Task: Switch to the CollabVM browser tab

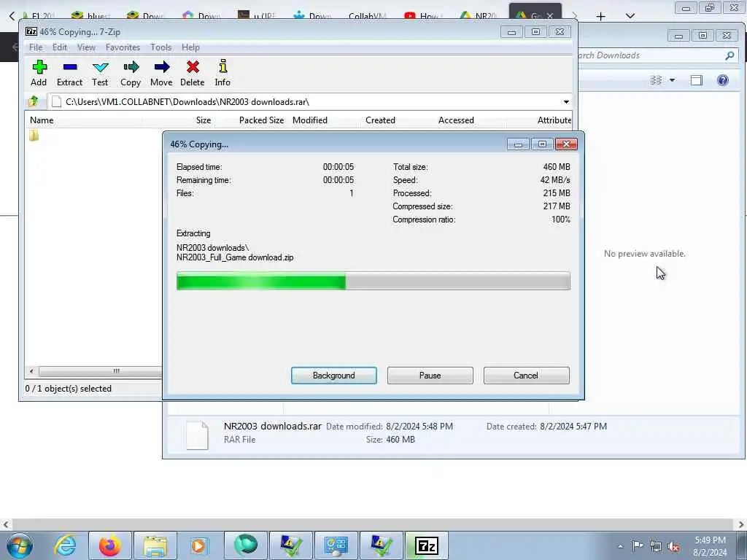Action: [368, 16]
